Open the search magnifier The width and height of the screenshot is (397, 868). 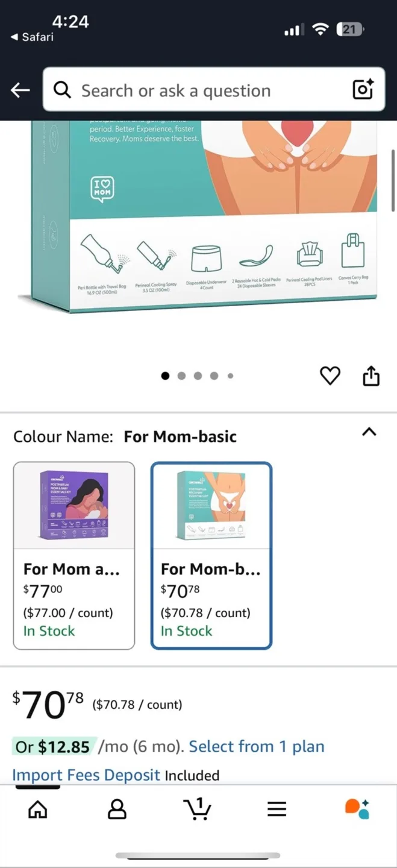[62, 89]
